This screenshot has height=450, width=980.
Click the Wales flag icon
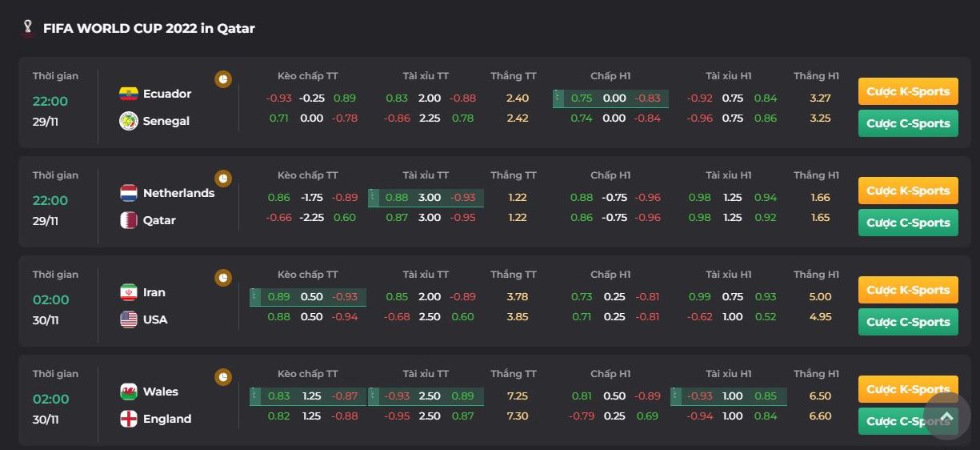point(128,392)
